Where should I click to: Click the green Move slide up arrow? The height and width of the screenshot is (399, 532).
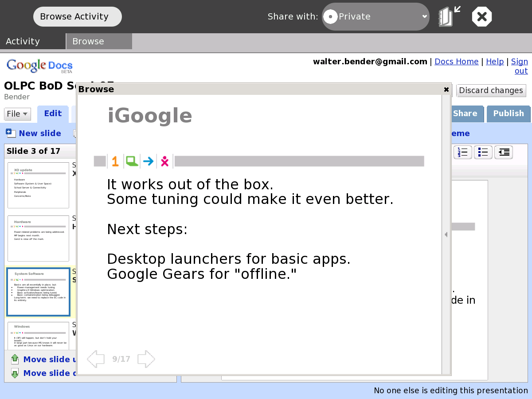pyautogui.click(x=15, y=359)
